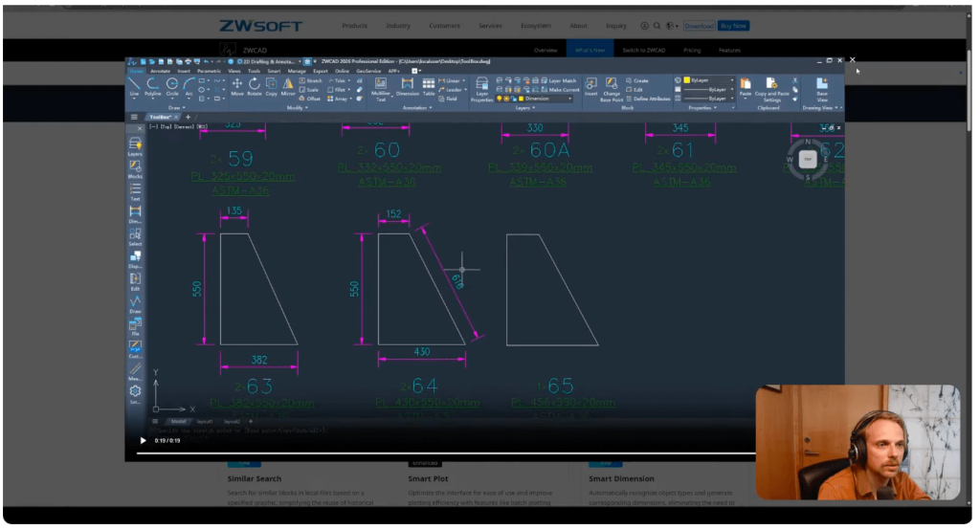The image size is (980, 530).
Task: Open the Annotate ribbon tab
Action: (x=160, y=71)
